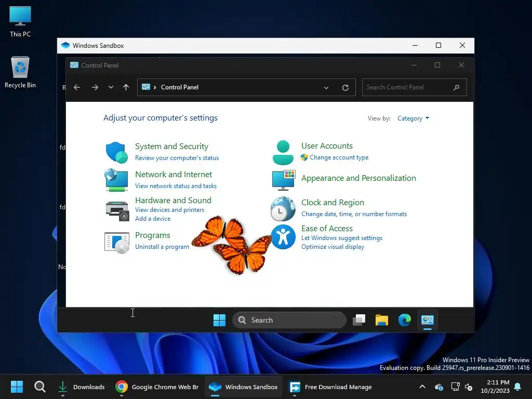
Task: Click Let Windows suggest settings
Action: tap(342, 238)
